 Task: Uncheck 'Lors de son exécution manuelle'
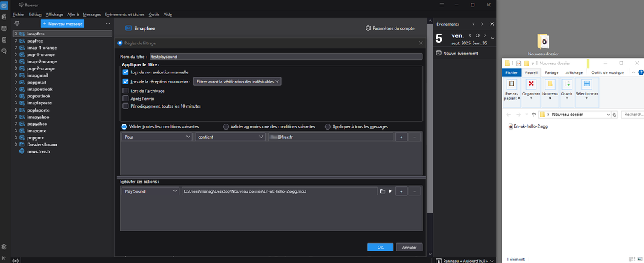[126, 73]
